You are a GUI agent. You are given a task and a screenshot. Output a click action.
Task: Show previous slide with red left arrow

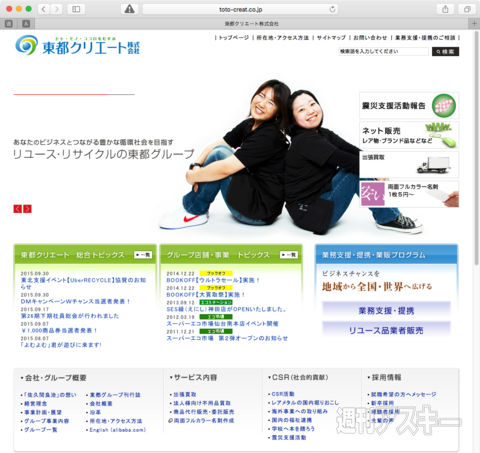(17, 209)
